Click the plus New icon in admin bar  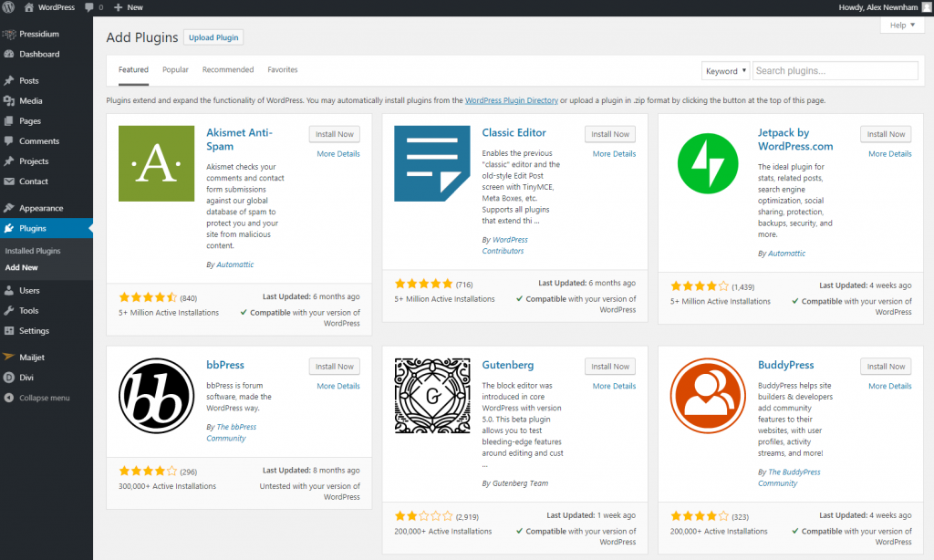(118, 7)
